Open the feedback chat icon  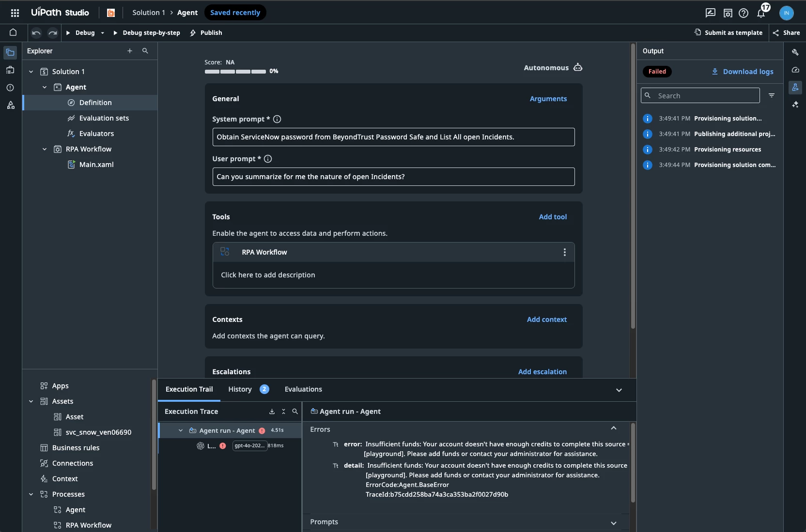(x=711, y=13)
